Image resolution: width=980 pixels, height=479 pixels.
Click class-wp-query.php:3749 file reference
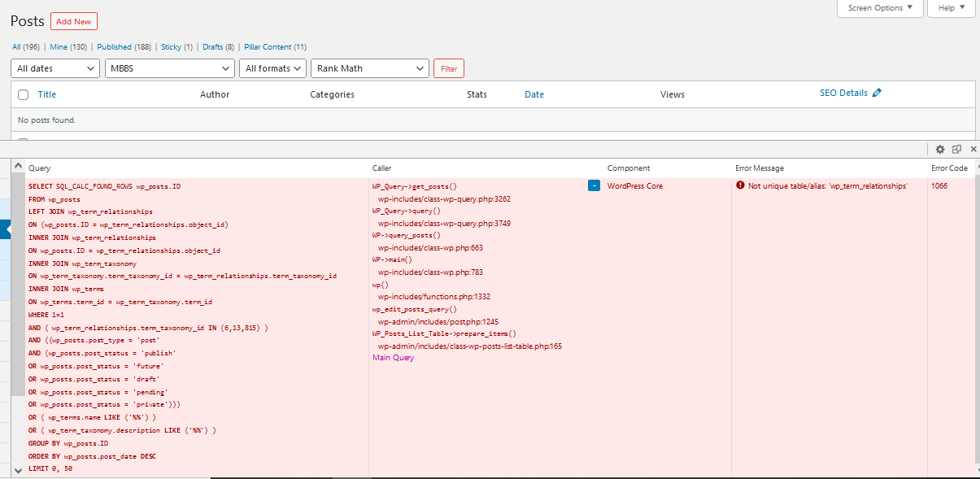[444, 223]
